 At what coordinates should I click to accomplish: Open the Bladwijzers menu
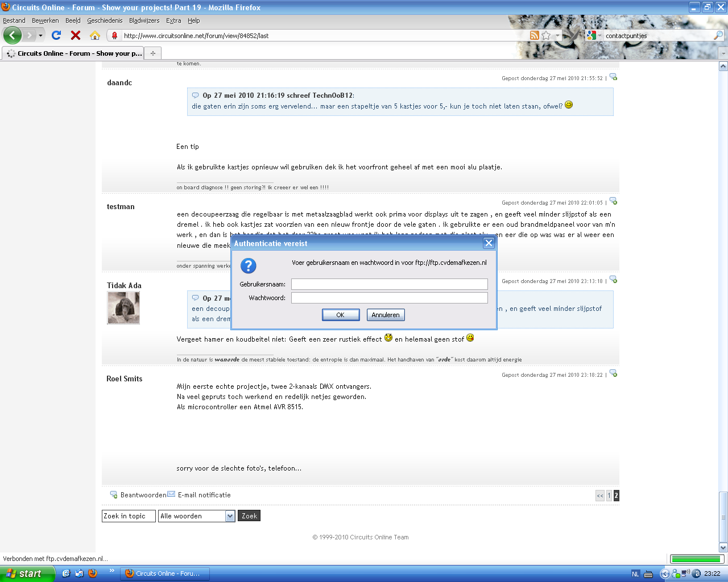(x=144, y=20)
